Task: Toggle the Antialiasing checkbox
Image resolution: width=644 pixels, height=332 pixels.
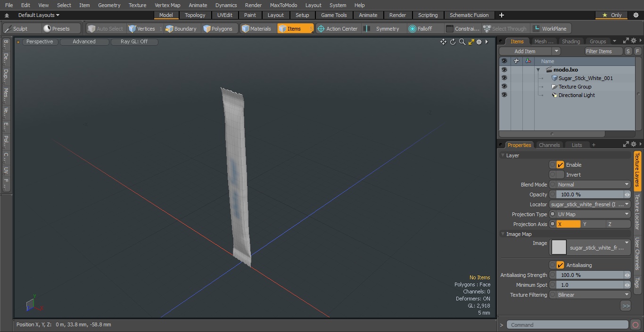Action: coord(560,265)
